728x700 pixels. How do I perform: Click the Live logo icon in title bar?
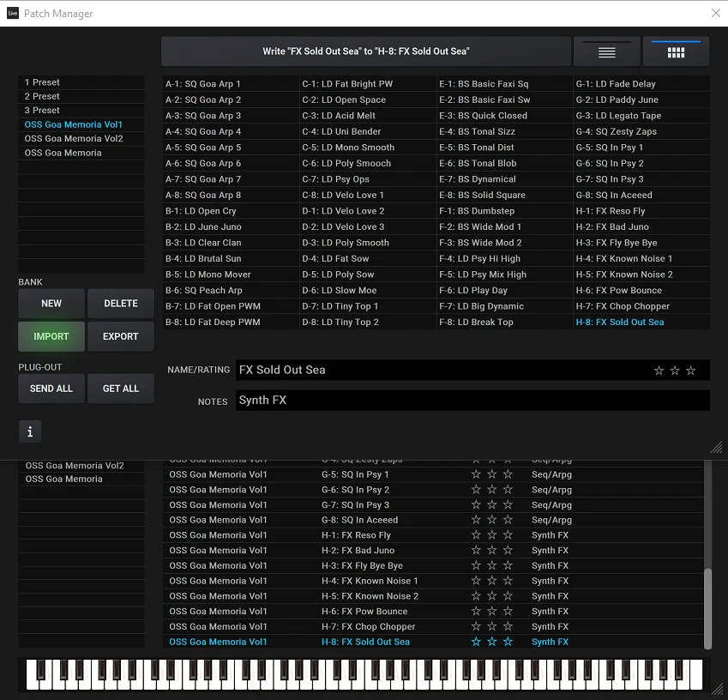pyautogui.click(x=12, y=13)
